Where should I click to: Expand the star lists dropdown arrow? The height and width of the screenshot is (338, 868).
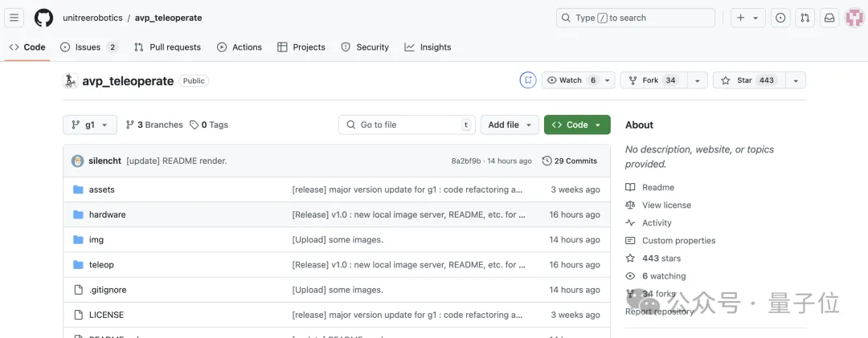click(x=796, y=80)
